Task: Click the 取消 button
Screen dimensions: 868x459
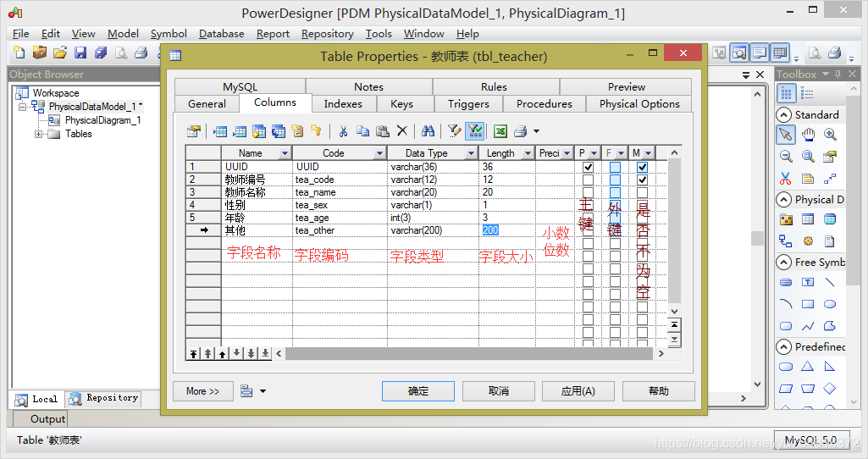Action: pos(499,391)
